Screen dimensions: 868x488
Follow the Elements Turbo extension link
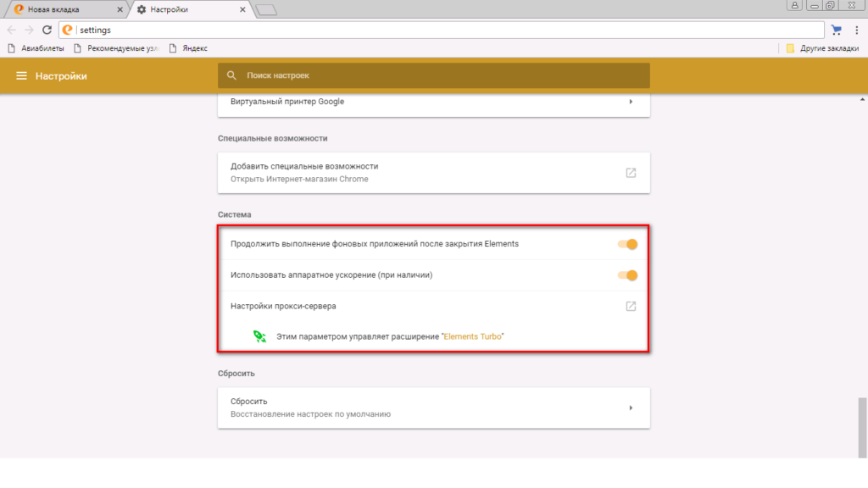[472, 336]
